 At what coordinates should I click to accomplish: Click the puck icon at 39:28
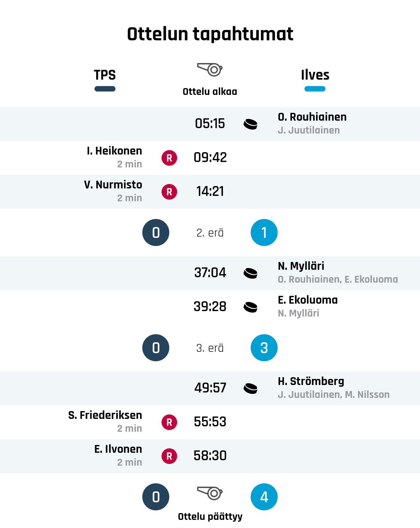click(250, 307)
